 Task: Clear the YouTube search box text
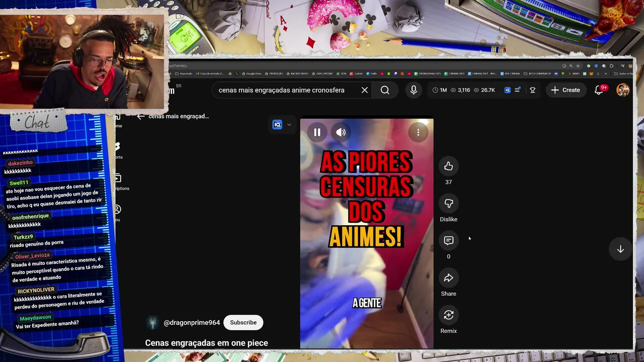point(365,90)
